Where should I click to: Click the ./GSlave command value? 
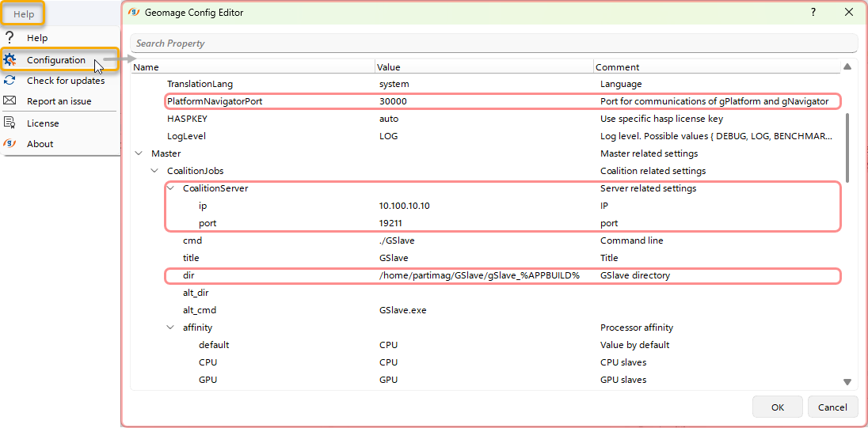point(397,241)
